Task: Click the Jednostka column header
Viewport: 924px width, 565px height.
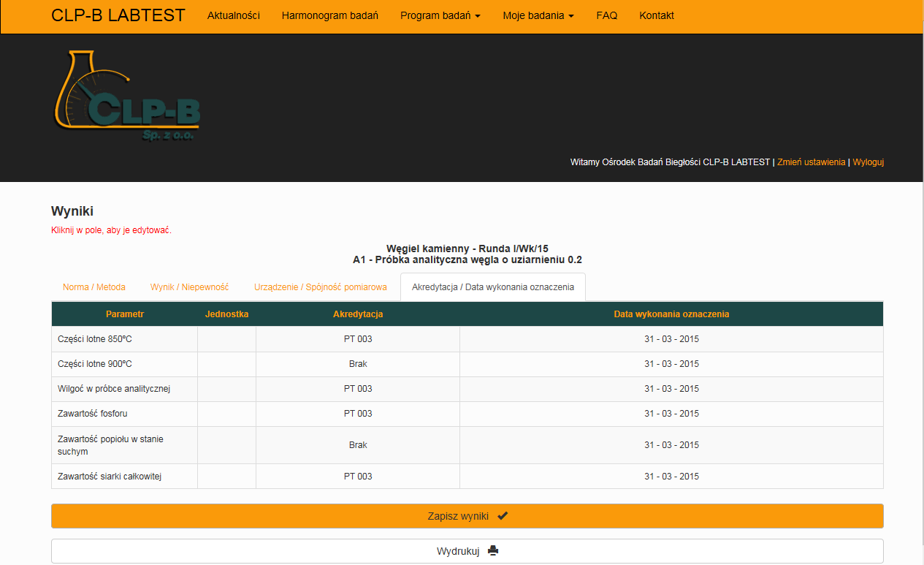Action: pos(227,314)
